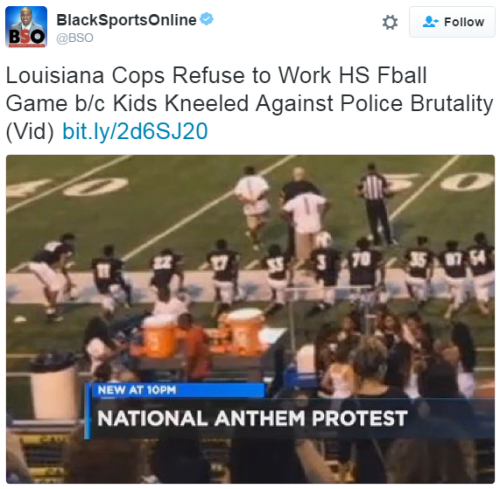Open the bit.ly/2d6SJ20 link
This screenshot has height=489, width=500.
point(135,131)
